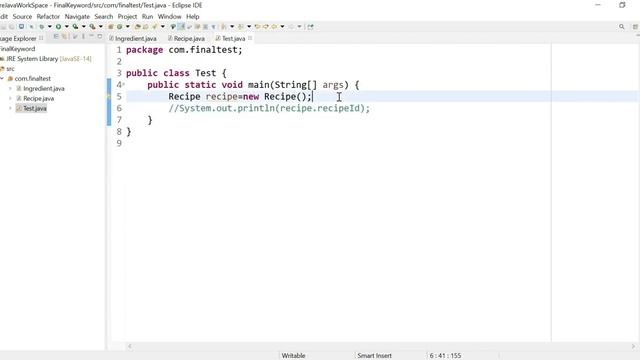Open the External Tools dropdown arrow
This screenshot has width=640, height=360.
[101, 27]
